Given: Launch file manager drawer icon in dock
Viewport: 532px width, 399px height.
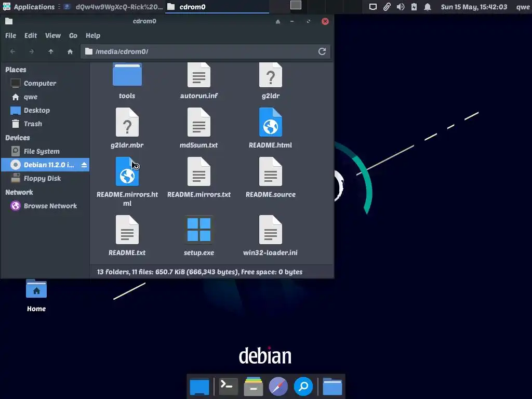Looking at the screenshot, I should [x=253, y=386].
